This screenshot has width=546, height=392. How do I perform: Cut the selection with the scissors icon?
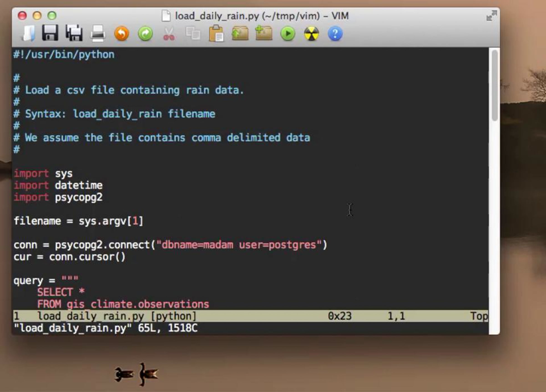[169, 33]
